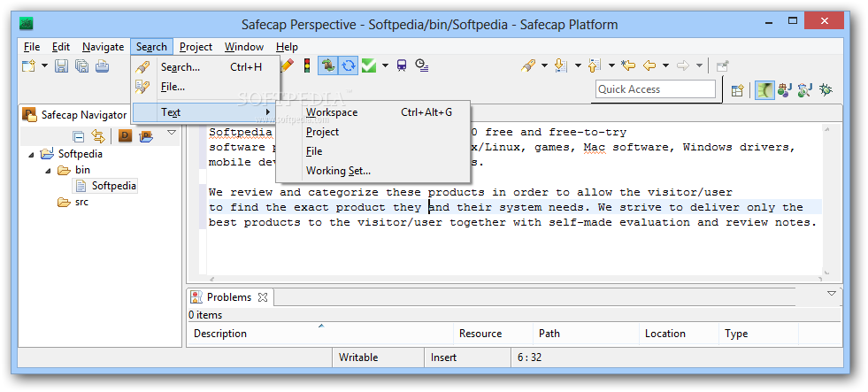Viewport: 868px width, 392px height.
Task: Open dropdown beside the green checkmark
Action: pyautogui.click(x=385, y=65)
